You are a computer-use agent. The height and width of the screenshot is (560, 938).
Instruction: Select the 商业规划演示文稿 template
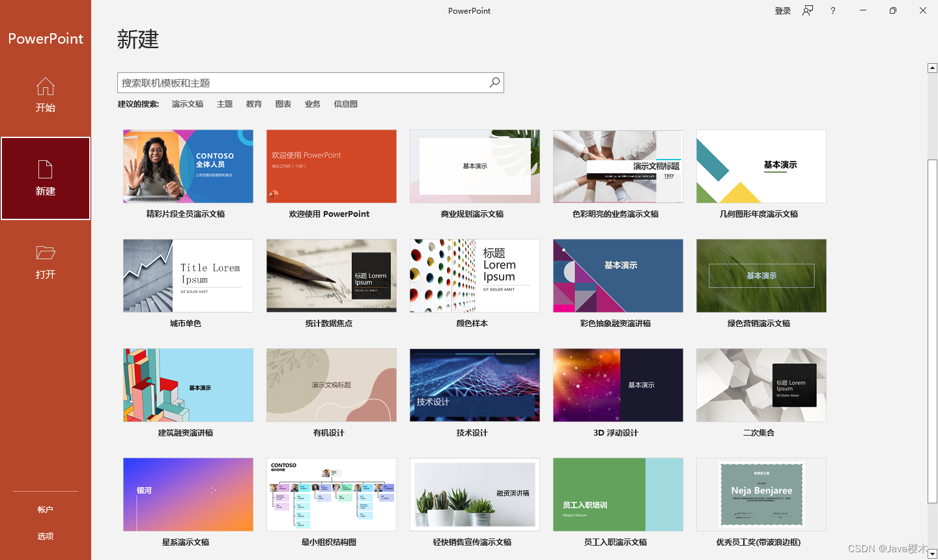tap(475, 166)
